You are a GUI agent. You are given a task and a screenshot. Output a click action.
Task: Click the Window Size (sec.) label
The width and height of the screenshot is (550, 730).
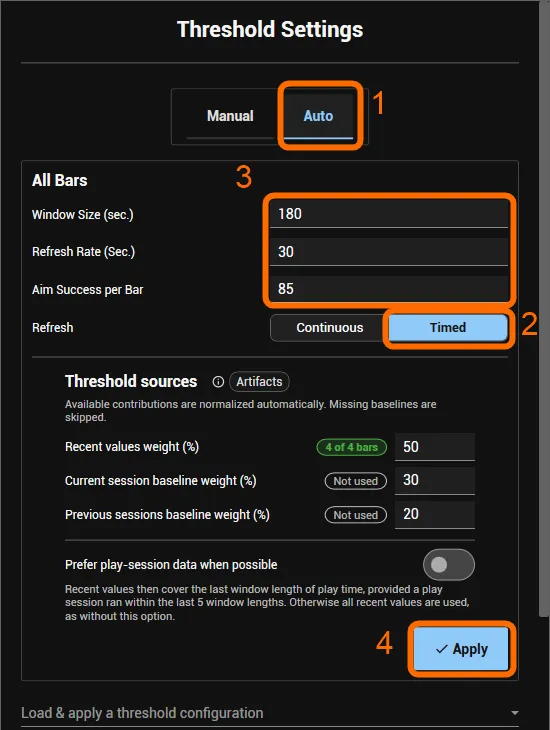coord(82,215)
